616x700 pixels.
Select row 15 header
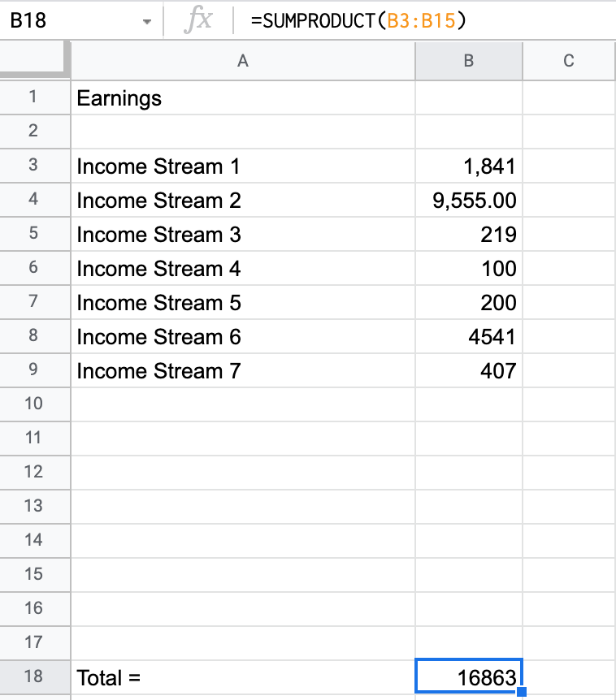pyautogui.click(x=34, y=575)
